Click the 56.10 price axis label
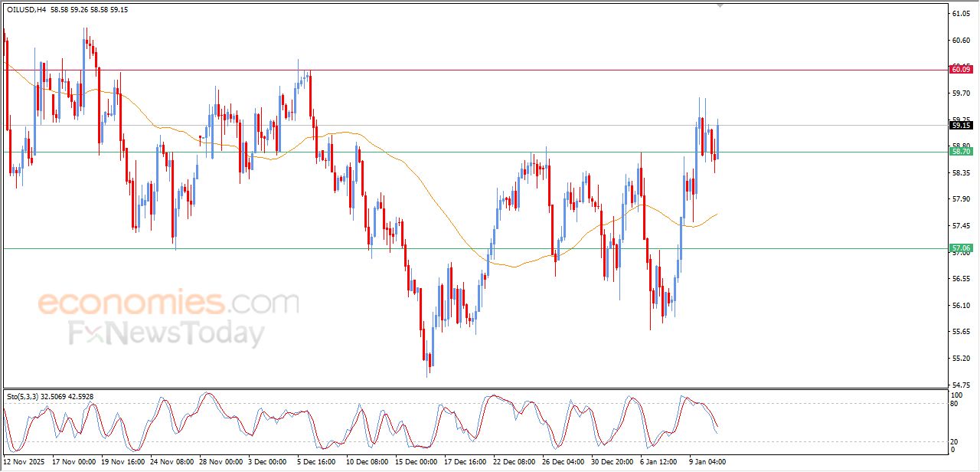Image resolution: width=980 pixels, height=472 pixels. click(x=961, y=305)
